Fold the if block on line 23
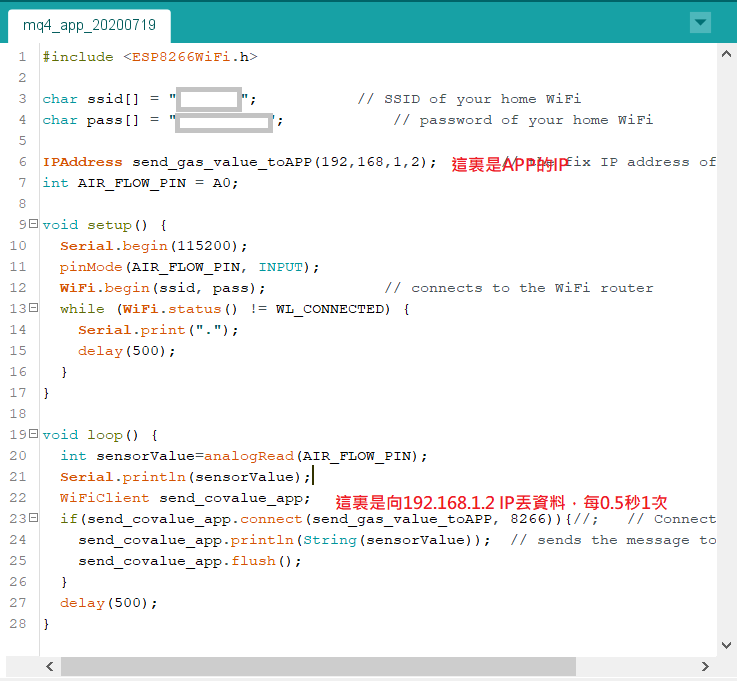 tap(33, 518)
